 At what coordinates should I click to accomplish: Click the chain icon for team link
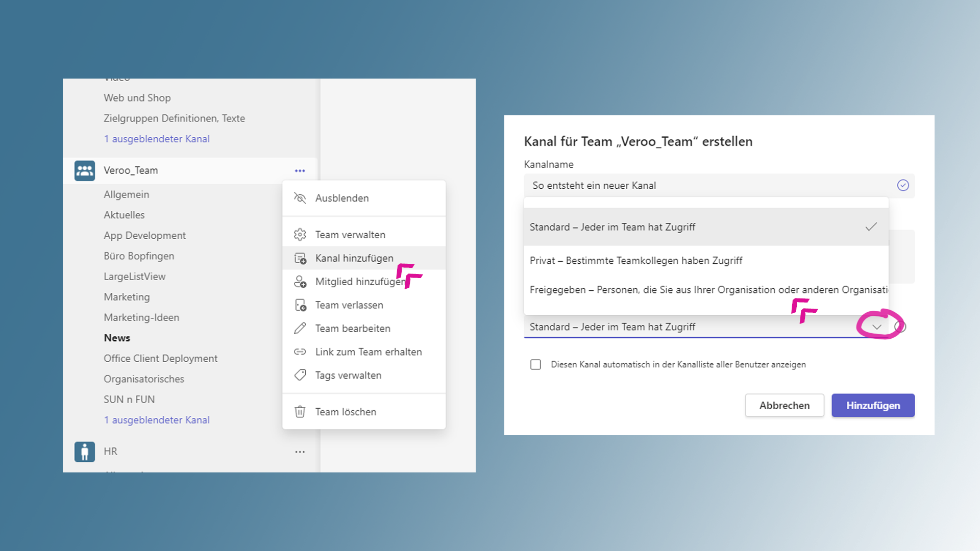pos(300,352)
